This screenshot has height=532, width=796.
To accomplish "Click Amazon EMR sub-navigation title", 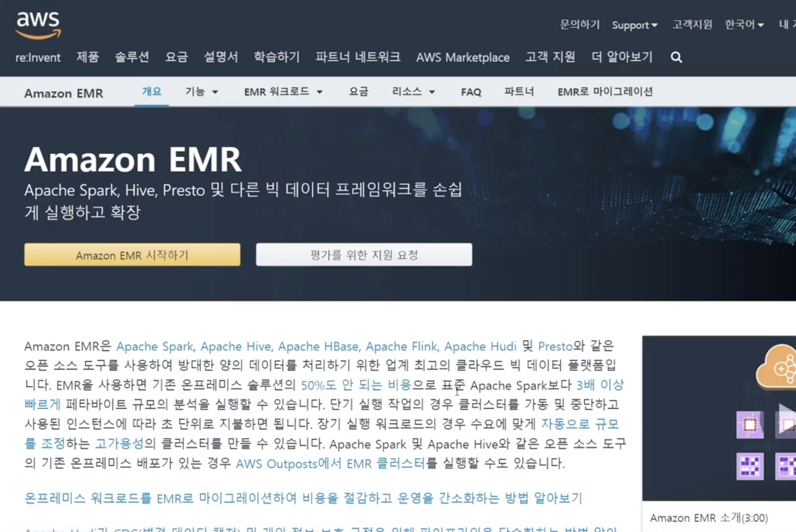I will coord(63,93).
